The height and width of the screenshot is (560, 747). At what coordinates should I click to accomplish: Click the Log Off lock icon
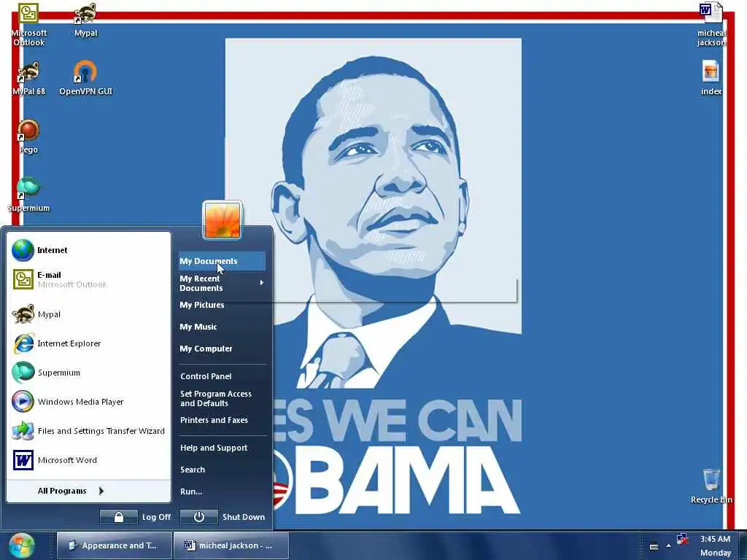[119, 517]
